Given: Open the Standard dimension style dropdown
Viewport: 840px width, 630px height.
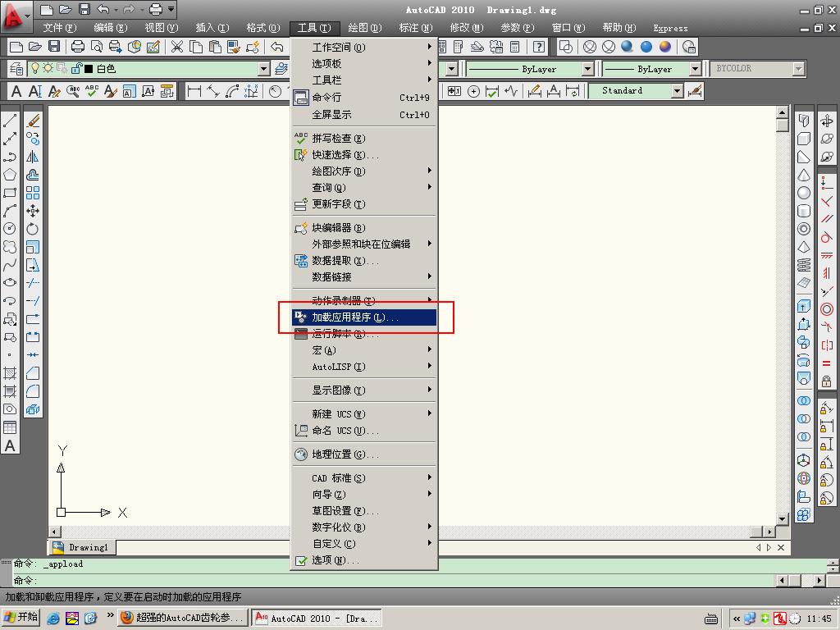Looking at the screenshot, I should [677, 91].
